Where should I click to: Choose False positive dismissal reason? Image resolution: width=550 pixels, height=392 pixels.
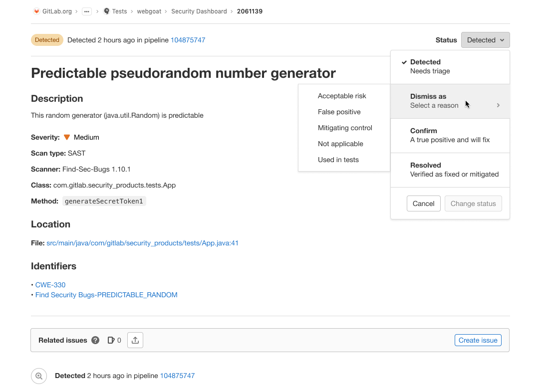coord(339,112)
